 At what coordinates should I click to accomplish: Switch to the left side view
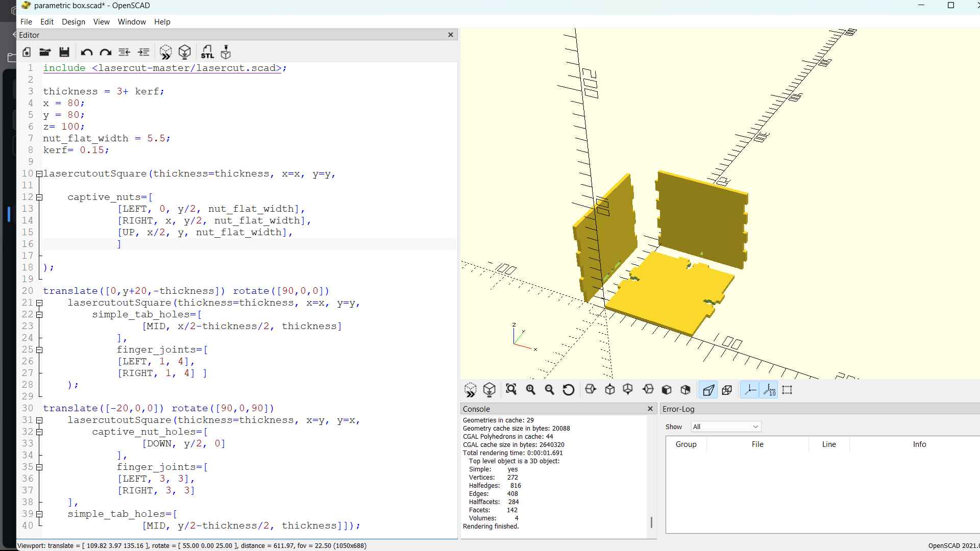tap(648, 390)
